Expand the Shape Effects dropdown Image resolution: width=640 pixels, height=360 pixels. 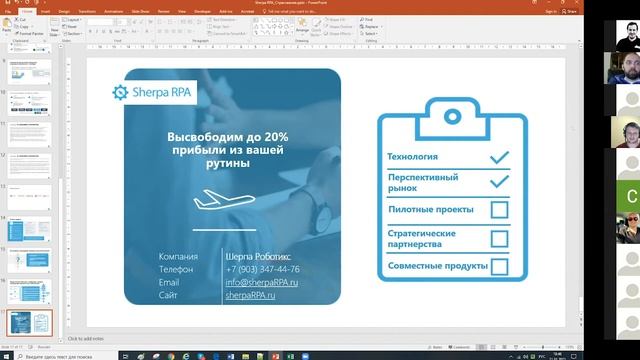tap(338, 33)
